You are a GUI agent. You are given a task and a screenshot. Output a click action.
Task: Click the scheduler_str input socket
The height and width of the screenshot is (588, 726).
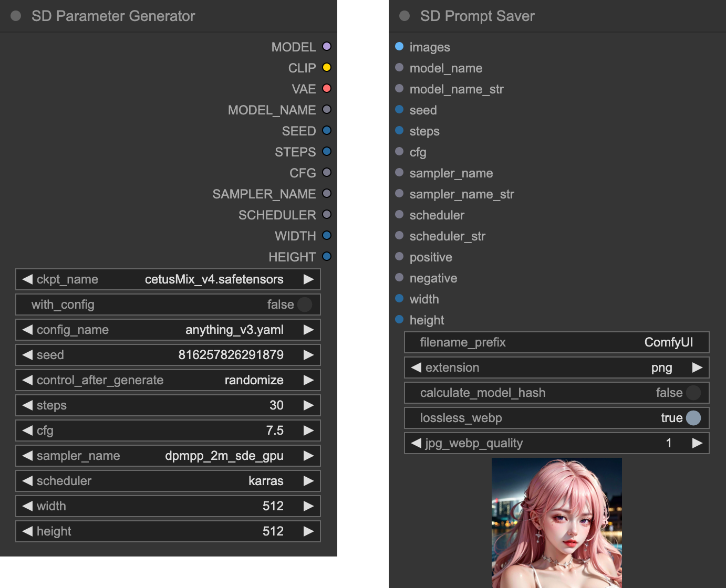[x=399, y=235]
